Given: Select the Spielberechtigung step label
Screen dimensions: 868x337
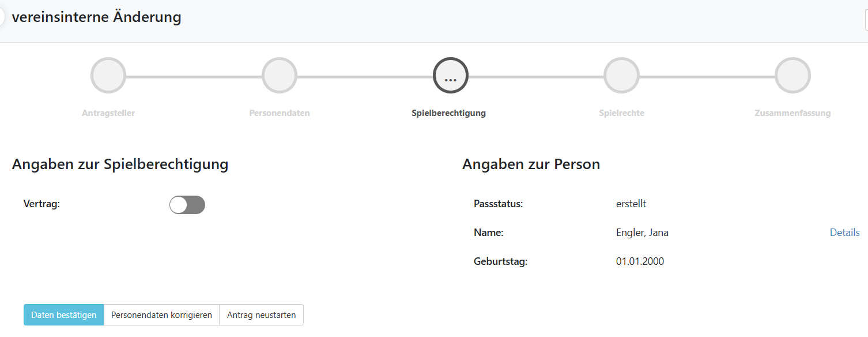Looking at the screenshot, I should 448,113.
